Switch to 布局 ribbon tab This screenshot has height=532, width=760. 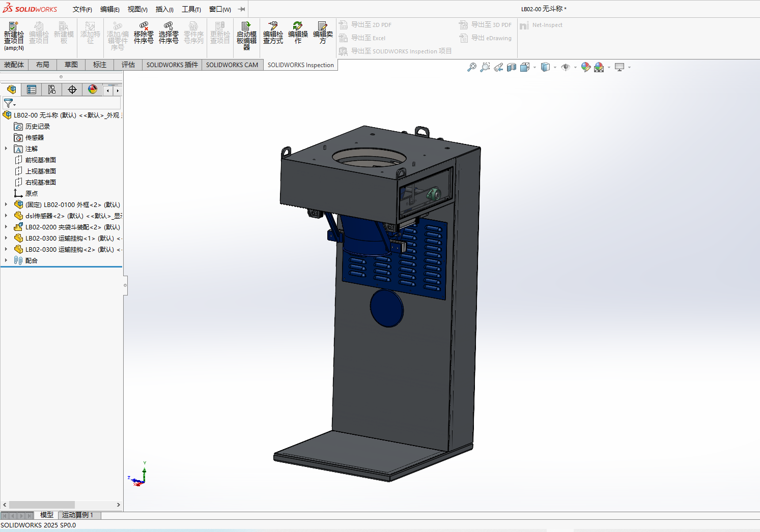click(x=43, y=65)
